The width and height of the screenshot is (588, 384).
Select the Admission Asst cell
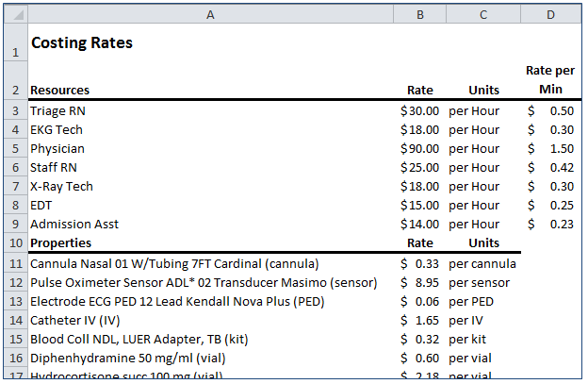click(x=210, y=224)
